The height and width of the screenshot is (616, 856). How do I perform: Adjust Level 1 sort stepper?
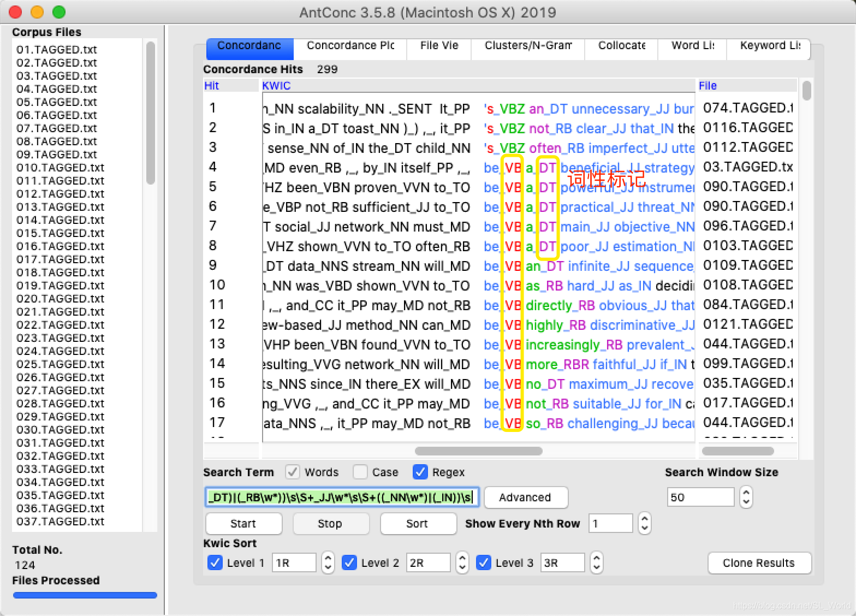point(328,563)
